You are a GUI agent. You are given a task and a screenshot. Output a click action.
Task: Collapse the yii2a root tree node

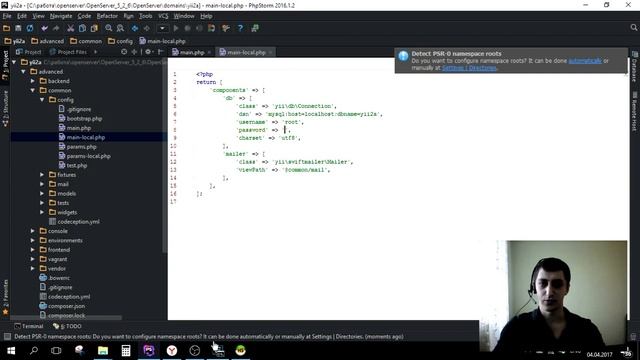click(14, 62)
